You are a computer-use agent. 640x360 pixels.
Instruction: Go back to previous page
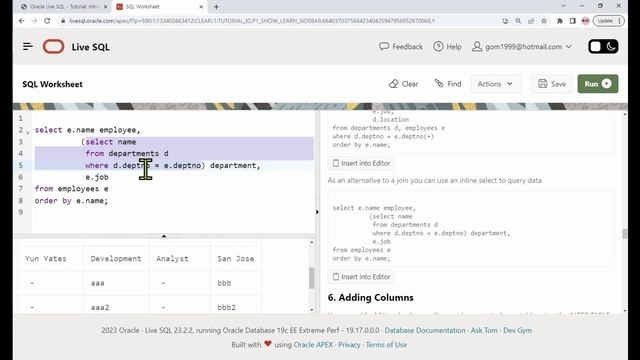coord(22,21)
